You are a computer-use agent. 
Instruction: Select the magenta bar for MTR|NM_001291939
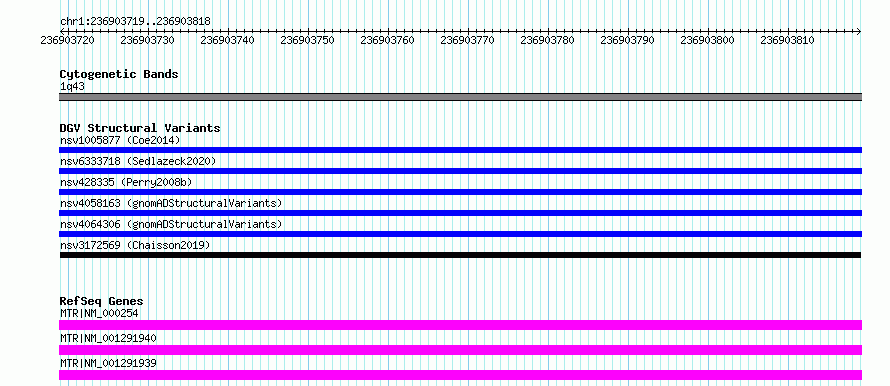(x=460, y=375)
